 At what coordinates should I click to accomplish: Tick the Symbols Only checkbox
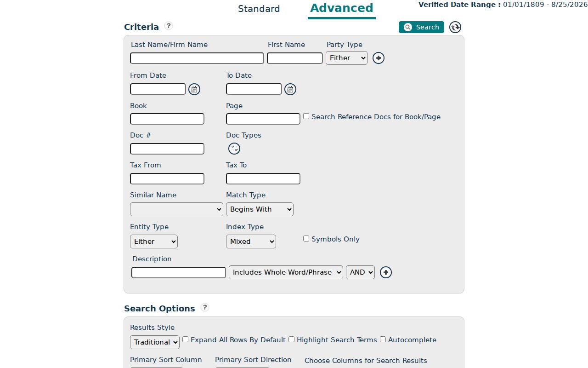click(x=306, y=239)
